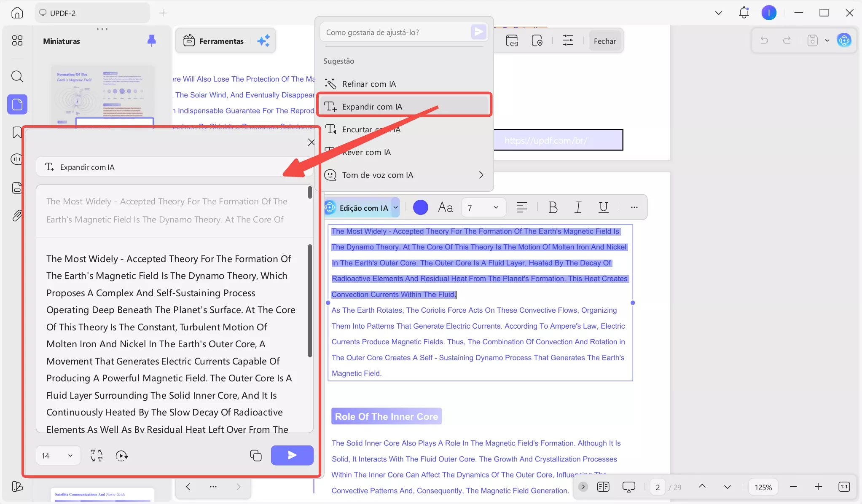This screenshot has height=504, width=862.
Task: Select Refinar com IA suggestion
Action: [369, 84]
